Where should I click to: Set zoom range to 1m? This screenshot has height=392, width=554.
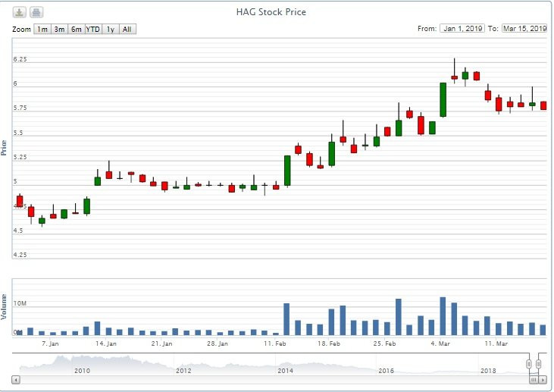pos(42,29)
